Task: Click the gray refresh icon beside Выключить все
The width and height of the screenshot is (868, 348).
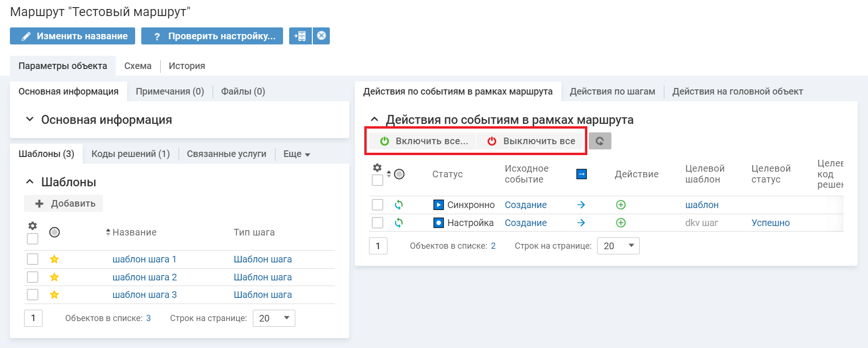Action: click(600, 141)
